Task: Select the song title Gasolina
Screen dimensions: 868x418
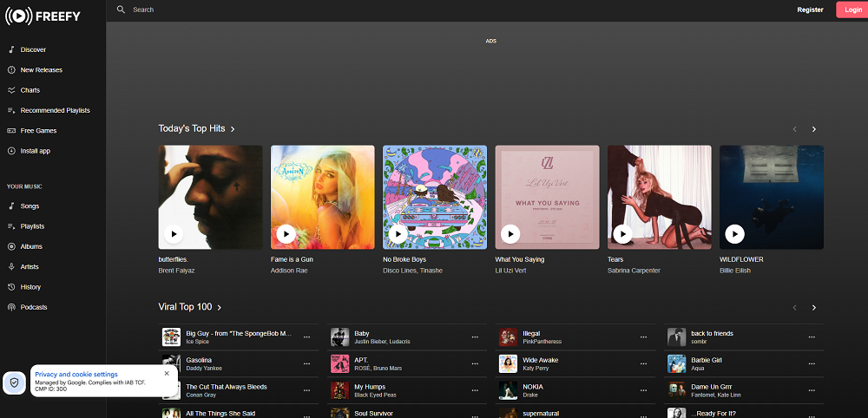Action: tap(200, 360)
